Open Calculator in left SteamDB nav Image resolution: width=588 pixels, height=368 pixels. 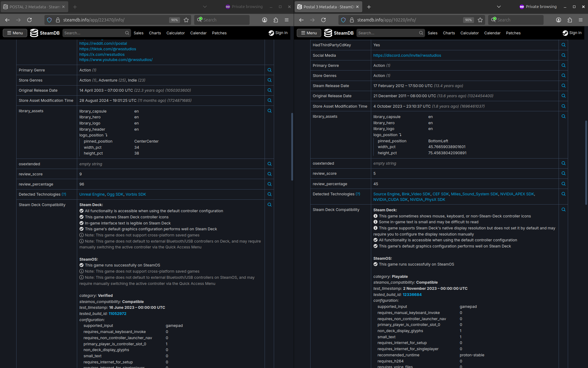click(x=175, y=33)
